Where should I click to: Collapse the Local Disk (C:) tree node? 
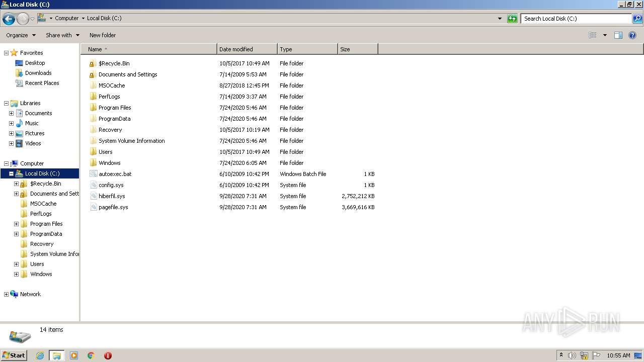coord(11,173)
